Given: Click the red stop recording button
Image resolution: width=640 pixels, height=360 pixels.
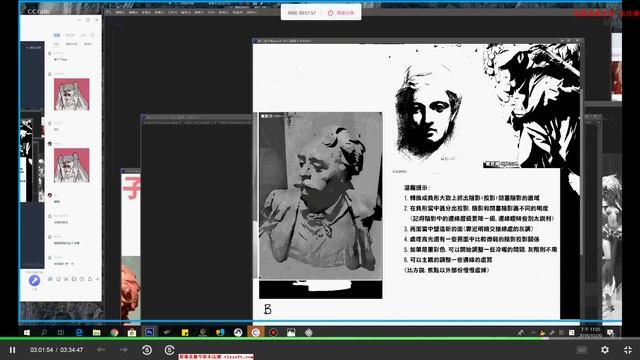Looking at the screenshot, I should pyautogui.click(x=341, y=13).
